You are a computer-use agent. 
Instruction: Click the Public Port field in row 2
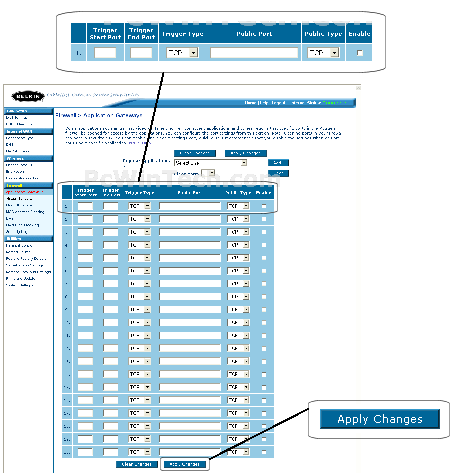pos(190,219)
